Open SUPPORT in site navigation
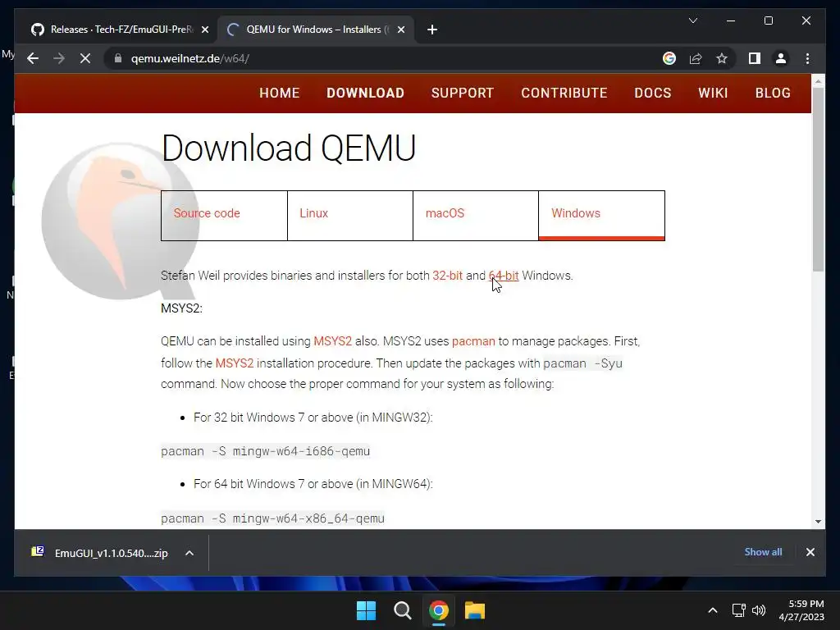The height and width of the screenshot is (630, 840). (463, 93)
